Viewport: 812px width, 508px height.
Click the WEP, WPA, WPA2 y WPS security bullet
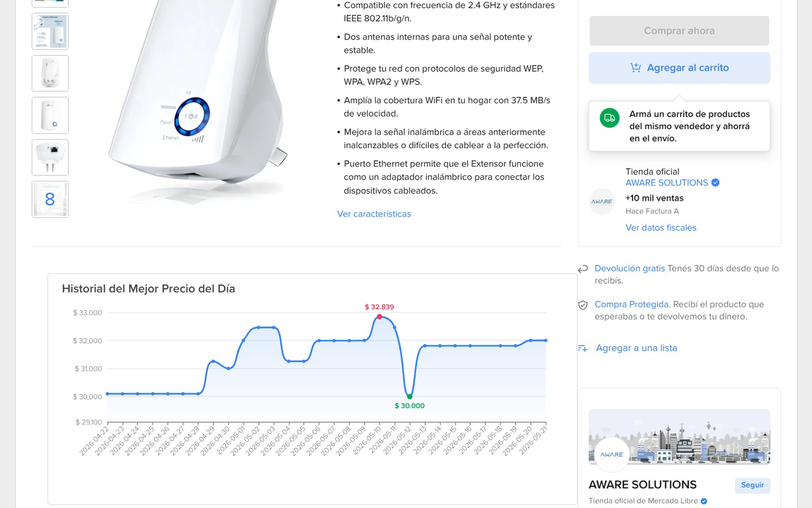pos(443,75)
